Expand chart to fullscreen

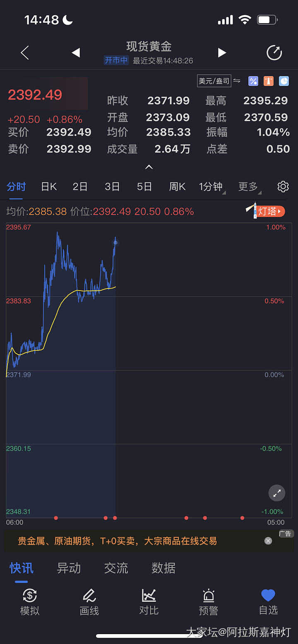tap(277, 493)
